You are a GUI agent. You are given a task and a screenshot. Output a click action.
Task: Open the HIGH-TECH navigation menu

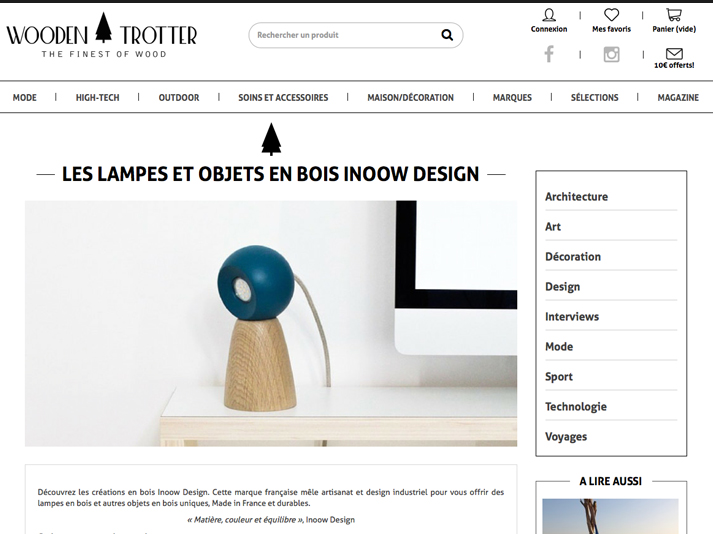[x=97, y=97]
